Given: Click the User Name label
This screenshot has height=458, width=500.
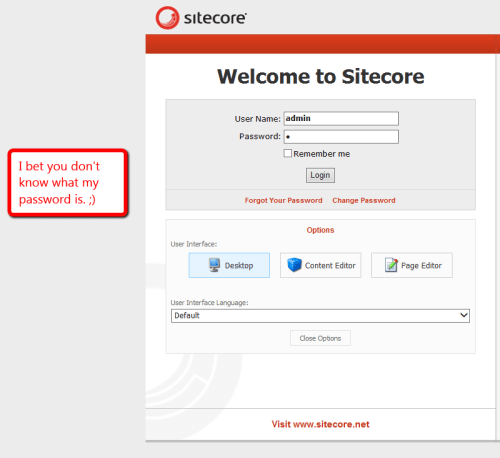Looking at the screenshot, I should click(x=258, y=119).
